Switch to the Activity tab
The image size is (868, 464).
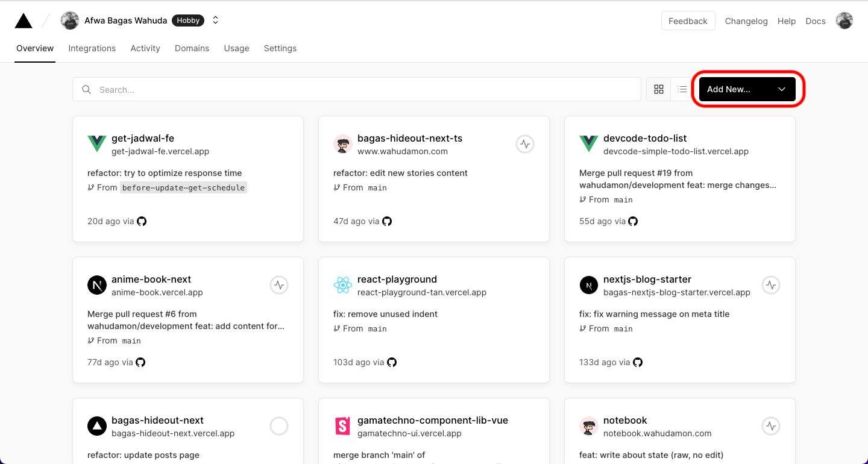tap(145, 48)
